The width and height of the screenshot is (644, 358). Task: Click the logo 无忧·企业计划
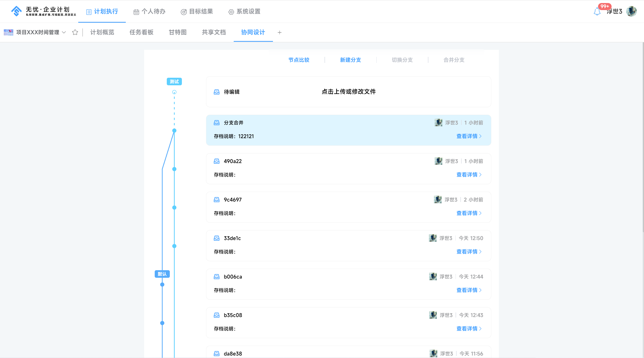[x=43, y=11]
